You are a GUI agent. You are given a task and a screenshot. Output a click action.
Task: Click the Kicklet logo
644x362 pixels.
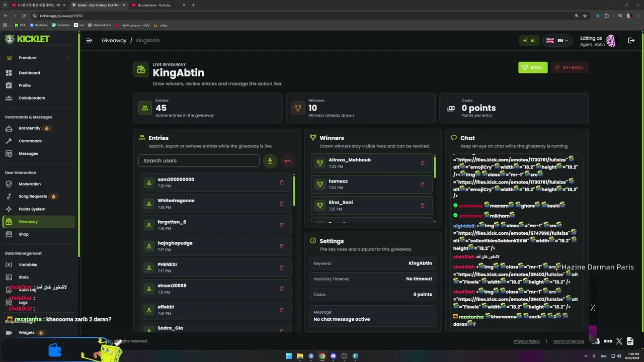(x=27, y=39)
